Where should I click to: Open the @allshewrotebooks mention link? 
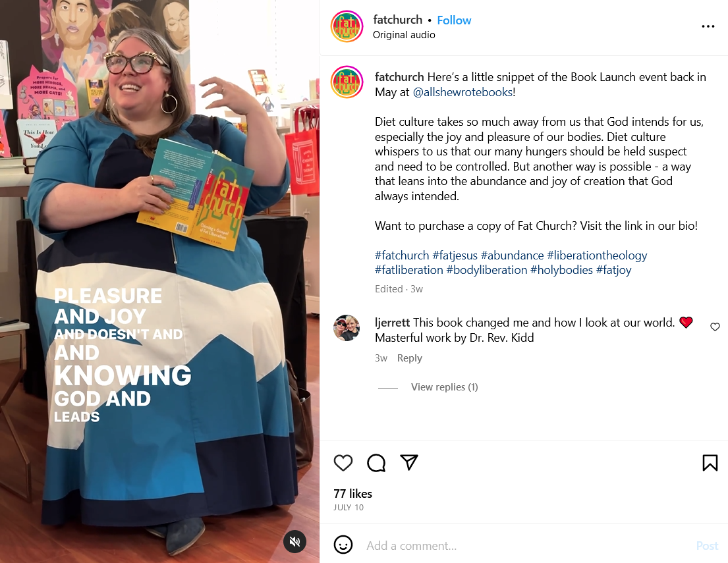point(462,92)
